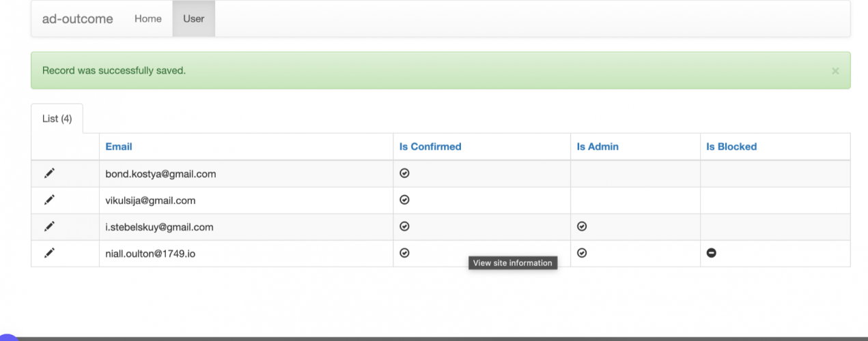Open edit form for i.stebelskuy@gmail.com
The image size is (868, 341).
[x=49, y=226]
